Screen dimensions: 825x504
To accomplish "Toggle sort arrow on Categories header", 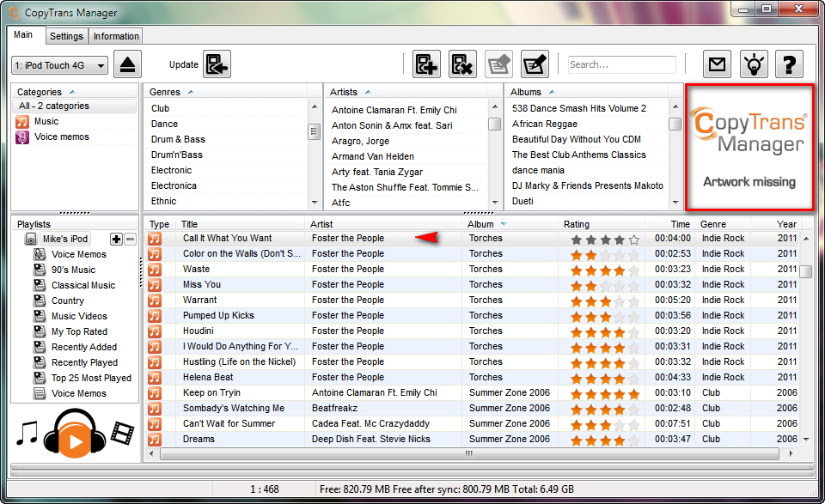I will coord(72,92).
